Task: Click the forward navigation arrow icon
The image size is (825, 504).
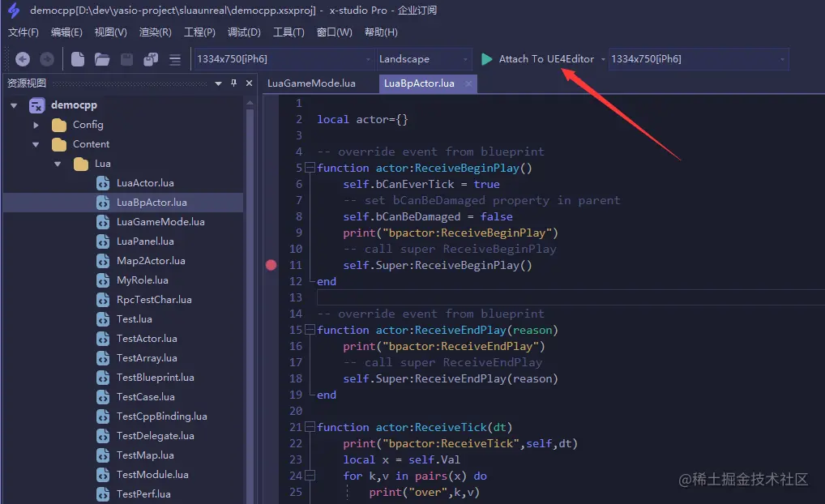Action: [47, 59]
